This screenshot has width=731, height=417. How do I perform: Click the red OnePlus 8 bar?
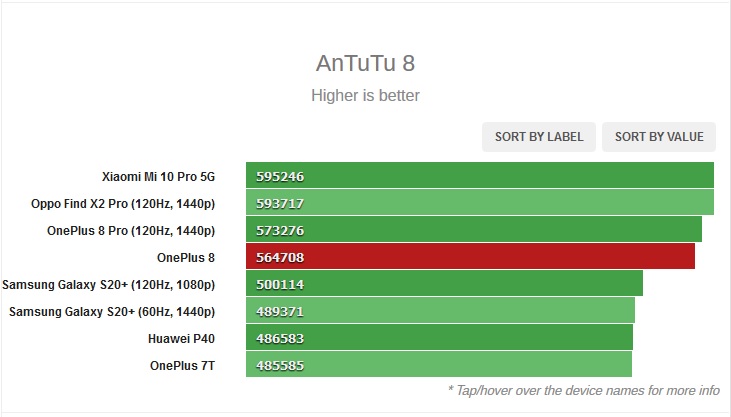(x=470, y=256)
